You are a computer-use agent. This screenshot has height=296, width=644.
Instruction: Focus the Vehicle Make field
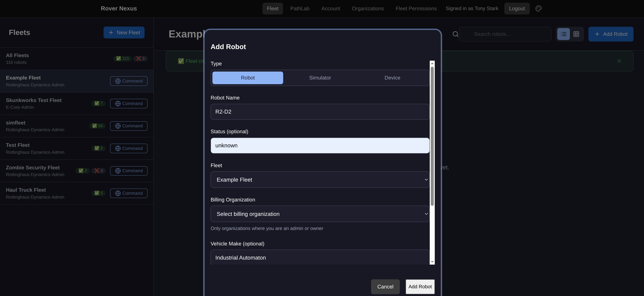pos(320,257)
